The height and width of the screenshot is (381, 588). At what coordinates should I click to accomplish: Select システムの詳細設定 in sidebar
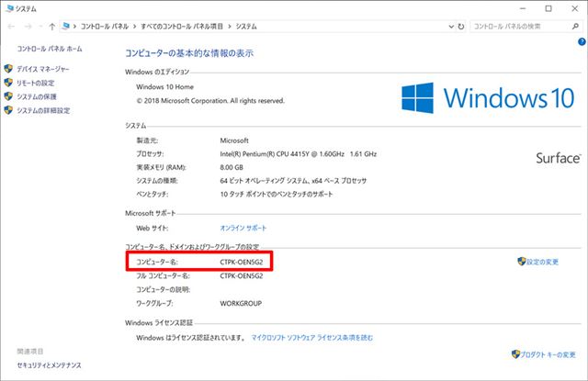(x=43, y=110)
